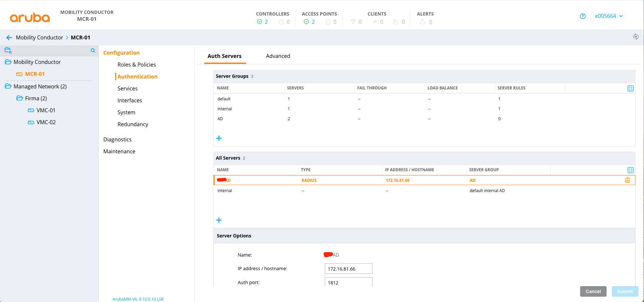
Task: Open the Roles & Policies menu item
Action: click(136, 65)
